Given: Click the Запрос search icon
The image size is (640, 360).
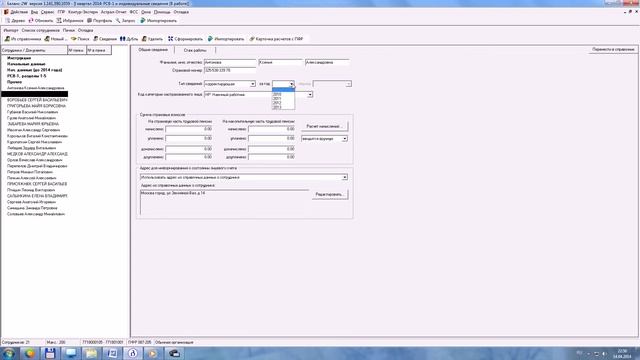Looking at the screenshot, I should (118, 20).
